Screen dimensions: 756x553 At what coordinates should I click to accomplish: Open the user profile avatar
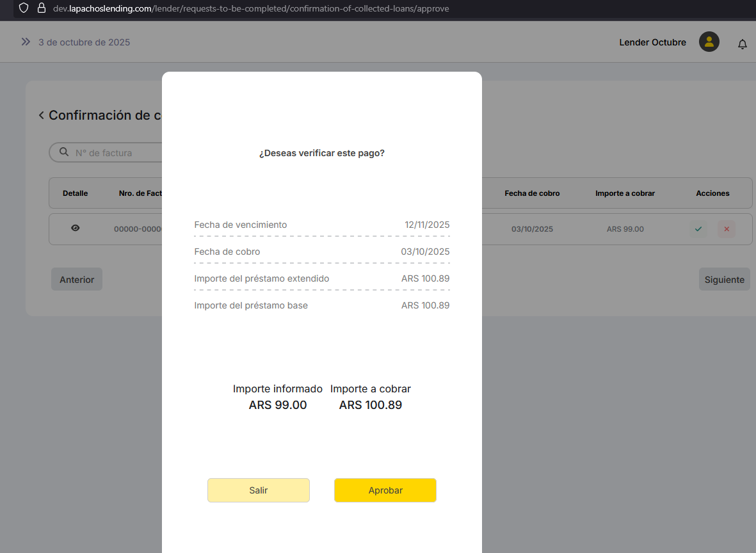[709, 42]
